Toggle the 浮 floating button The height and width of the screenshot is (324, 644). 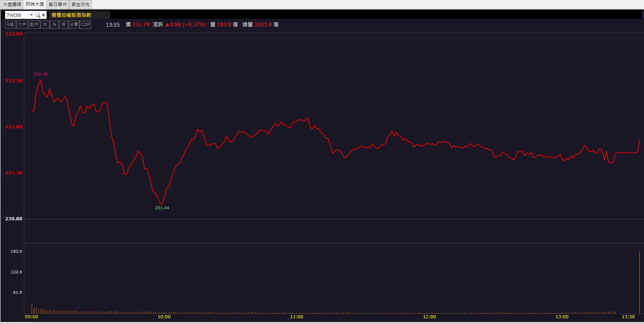click(x=63, y=25)
